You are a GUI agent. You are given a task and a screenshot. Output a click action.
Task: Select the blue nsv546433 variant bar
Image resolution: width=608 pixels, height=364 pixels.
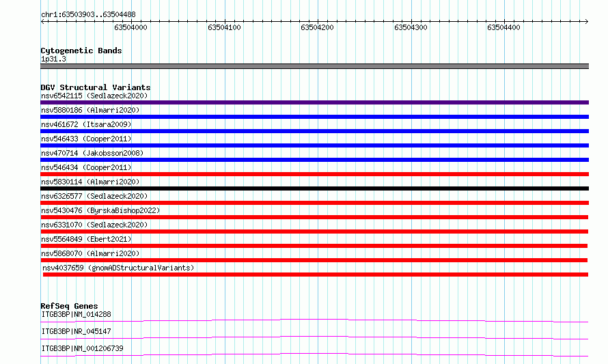pyautogui.click(x=314, y=145)
